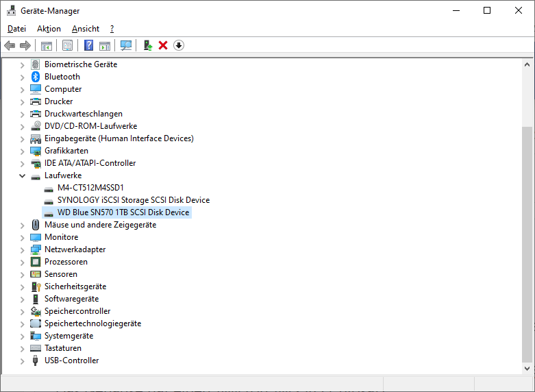Image resolution: width=535 pixels, height=392 pixels.
Task: Expand the Bluetooth node
Action: (22, 77)
